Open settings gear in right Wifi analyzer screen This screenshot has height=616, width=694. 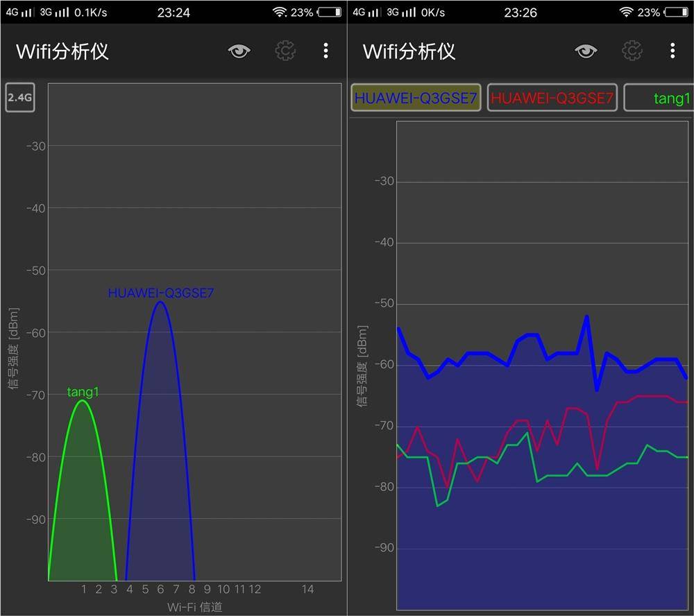pyautogui.click(x=632, y=51)
